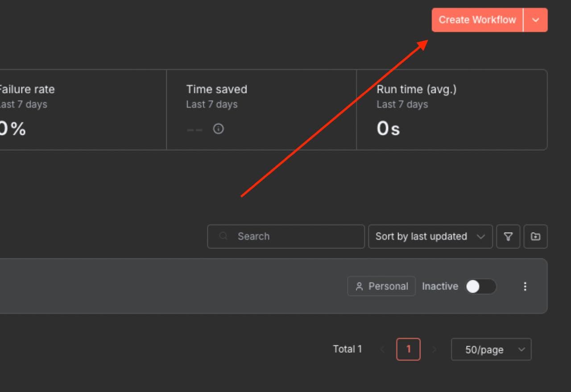Click the Inactive status label
Screen dimensions: 571x392
[440, 286]
